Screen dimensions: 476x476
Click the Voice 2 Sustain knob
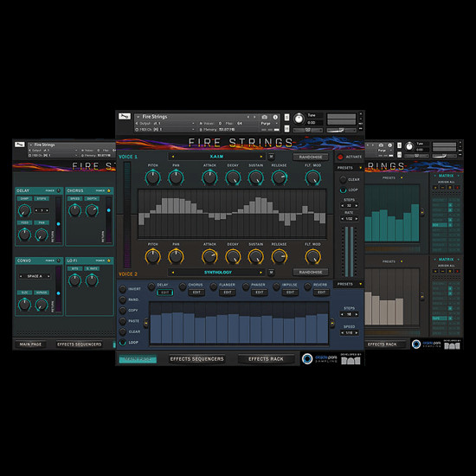[256, 256]
